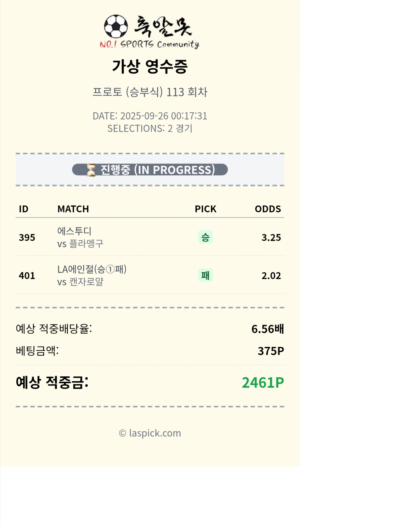The image size is (420, 525).
Task: Click the calligraphy 축알못 logo text
Action: tap(163, 26)
